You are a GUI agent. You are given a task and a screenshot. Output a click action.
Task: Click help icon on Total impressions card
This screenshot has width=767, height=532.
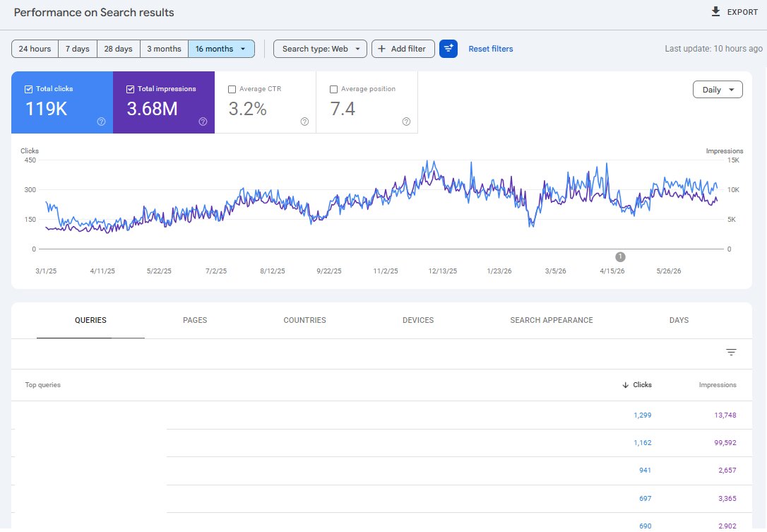tap(203, 122)
